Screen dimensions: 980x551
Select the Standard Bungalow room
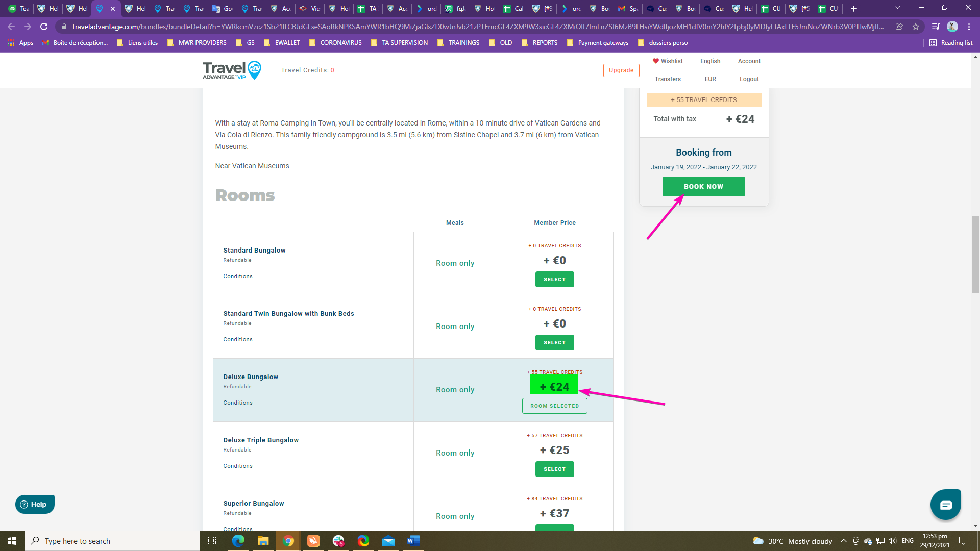coord(554,280)
